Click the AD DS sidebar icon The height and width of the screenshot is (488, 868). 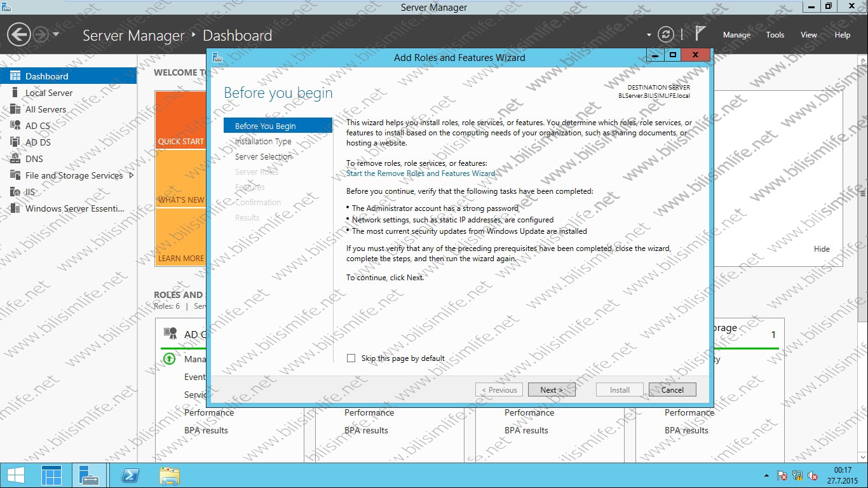[x=15, y=142]
